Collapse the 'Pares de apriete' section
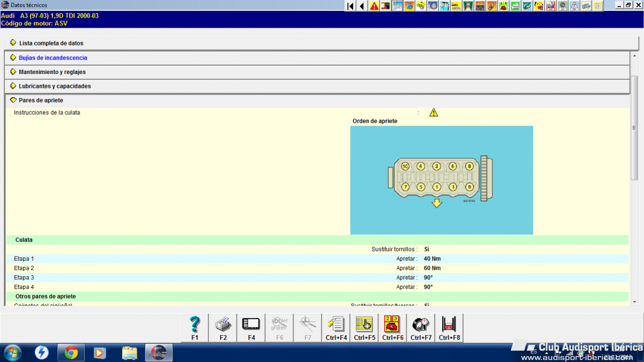644x362 pixels. pyautogui.click(x=317, y=100)
